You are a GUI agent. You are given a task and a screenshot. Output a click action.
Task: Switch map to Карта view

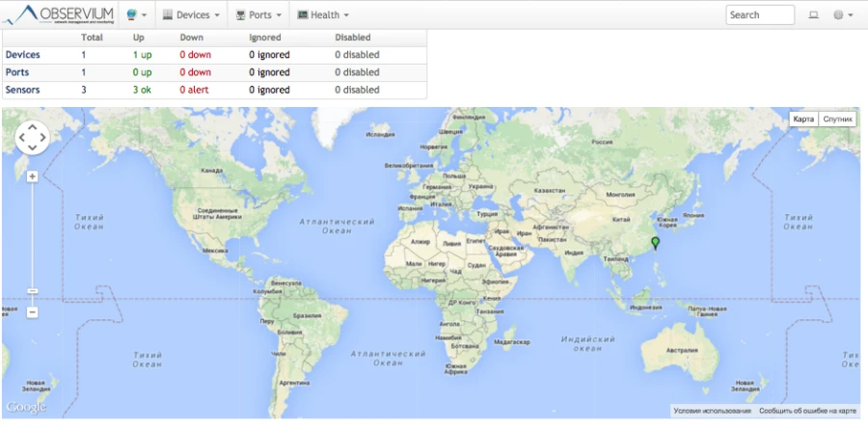[x=803, y=119]
